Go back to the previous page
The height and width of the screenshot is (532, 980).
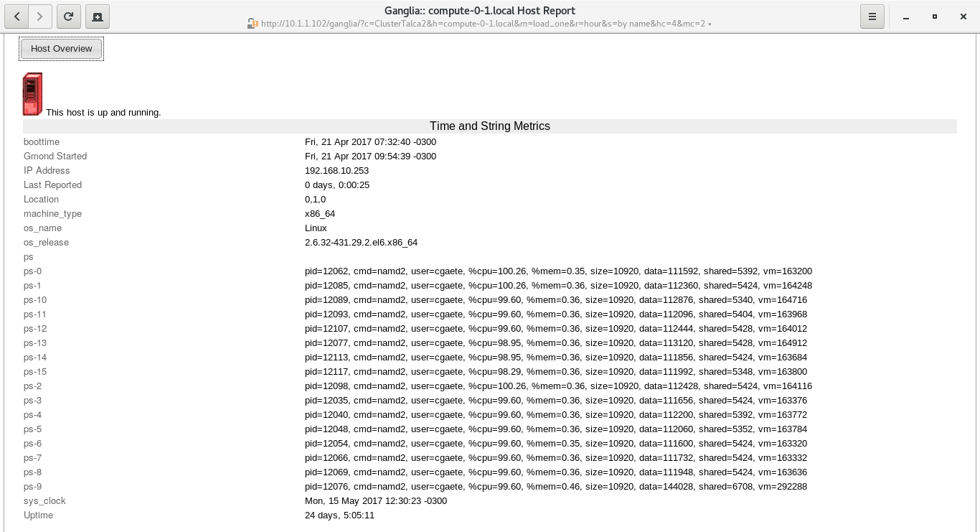click(17, 16)
